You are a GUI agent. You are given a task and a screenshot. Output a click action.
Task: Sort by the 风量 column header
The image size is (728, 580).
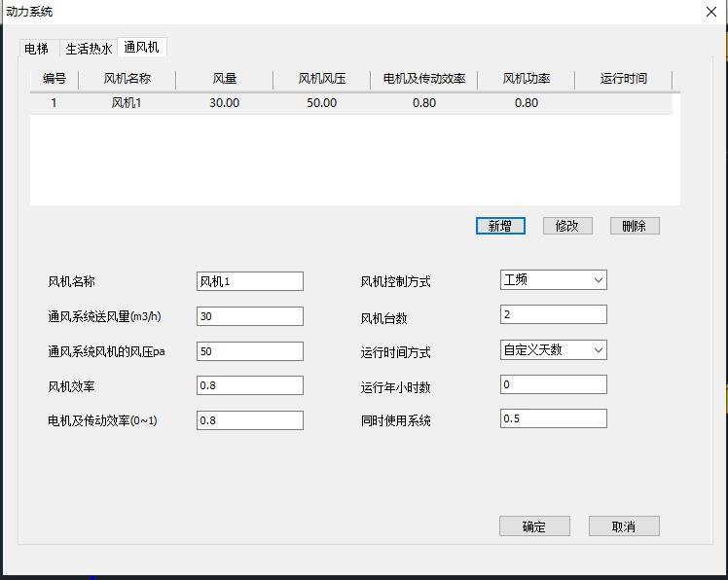225,79
